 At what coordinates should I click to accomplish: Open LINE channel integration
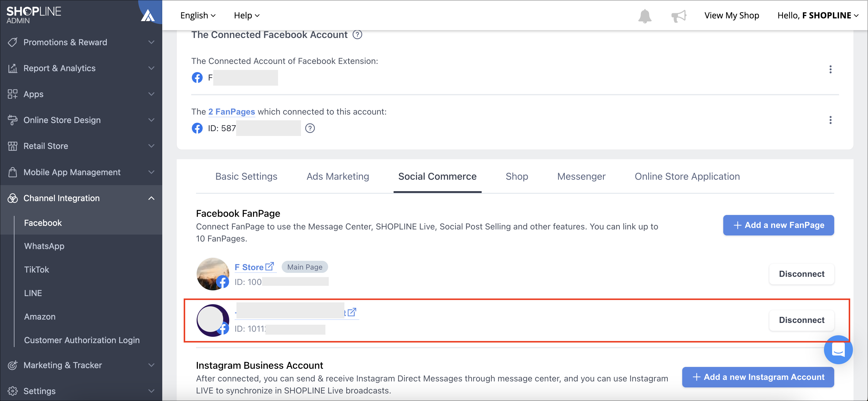tap(33, 293)
